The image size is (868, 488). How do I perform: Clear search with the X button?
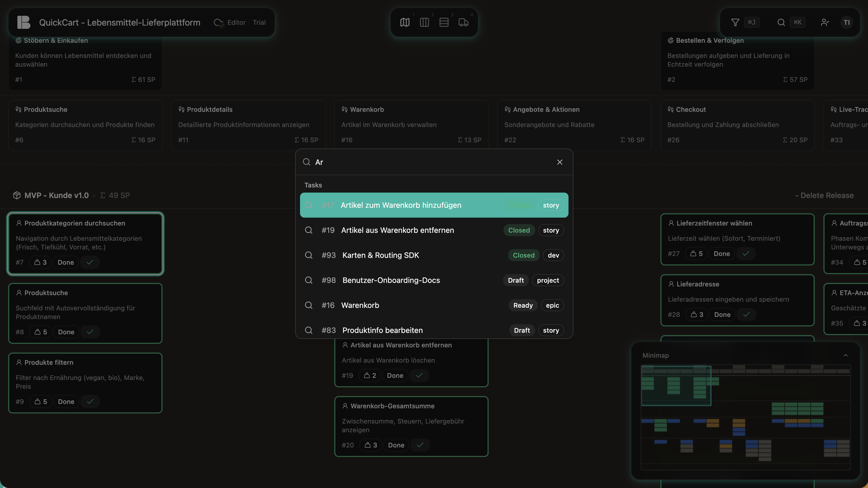(x=560, y=162)
